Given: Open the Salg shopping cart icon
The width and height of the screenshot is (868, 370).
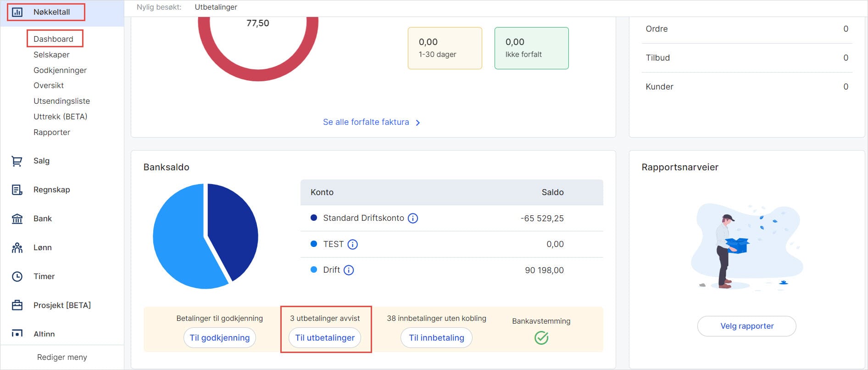Looking at the screenshot, I should click(x=17, y=161).
